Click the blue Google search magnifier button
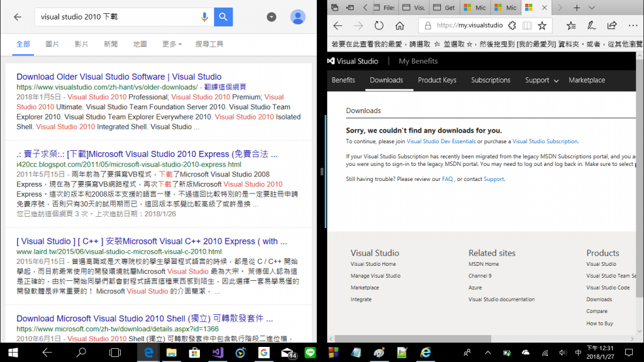This screenshot has width=644, height=362. click(223, 17)
